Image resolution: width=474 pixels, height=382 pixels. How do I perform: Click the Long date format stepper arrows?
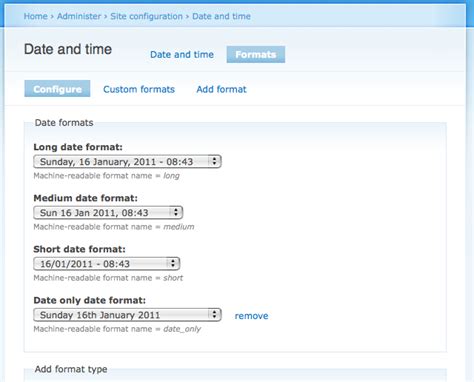pyautogui.click(x=214, y=162)
